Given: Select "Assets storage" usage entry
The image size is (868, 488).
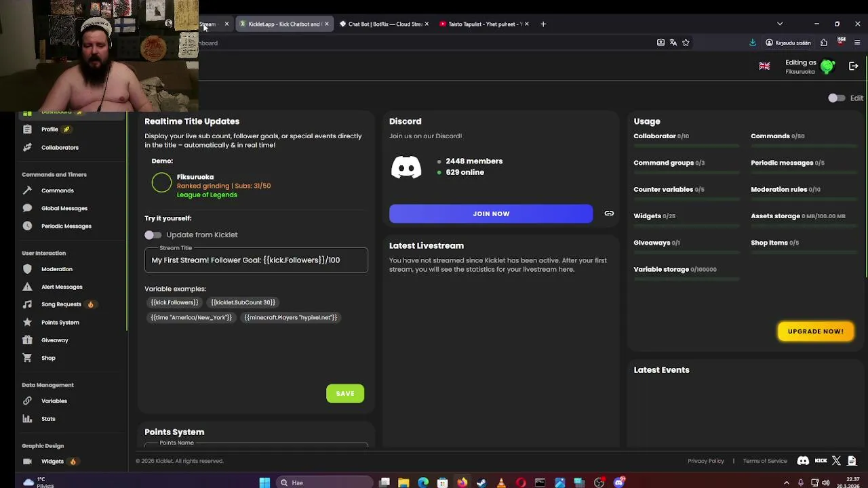Looking at the screenshot, I should point(798,216).
